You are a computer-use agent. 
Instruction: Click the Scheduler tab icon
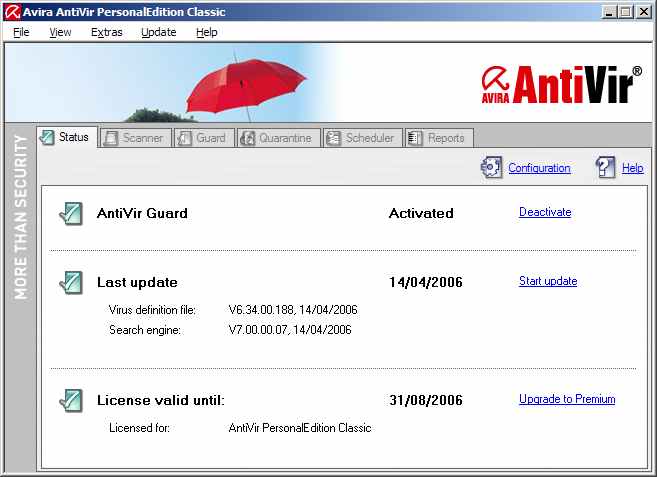coord(334,138)
